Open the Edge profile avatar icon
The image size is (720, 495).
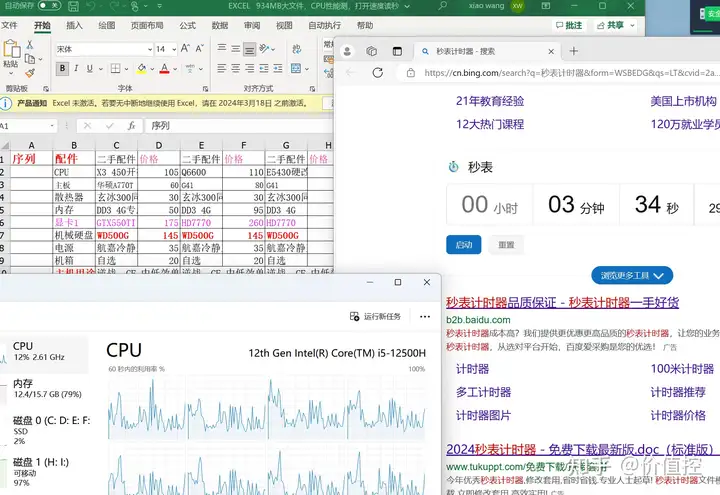pos(348,51)
